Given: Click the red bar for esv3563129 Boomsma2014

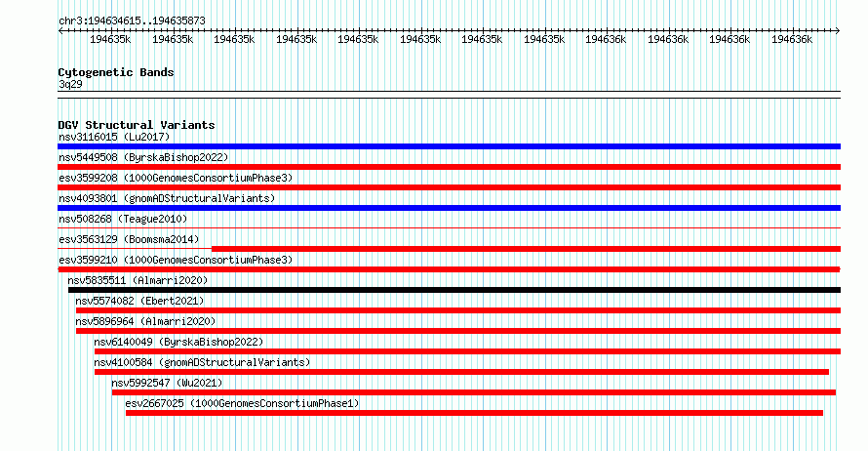Looking at the screenshot, I should (x=526, y=249).
